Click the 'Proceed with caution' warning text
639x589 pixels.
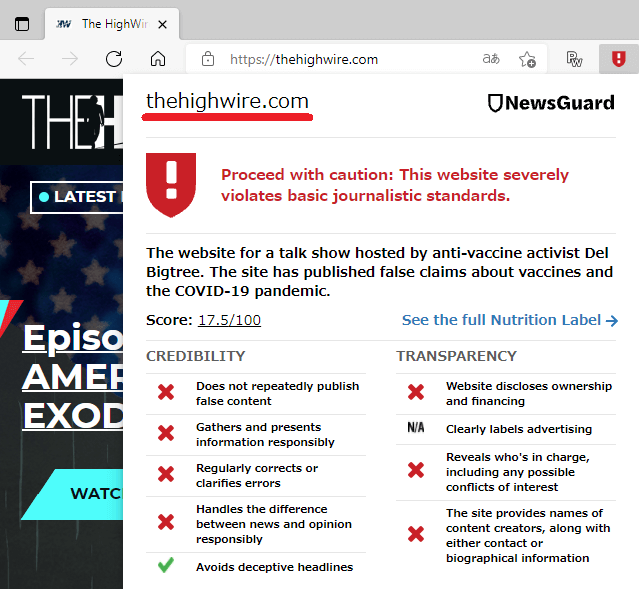(x=394, y=185)
